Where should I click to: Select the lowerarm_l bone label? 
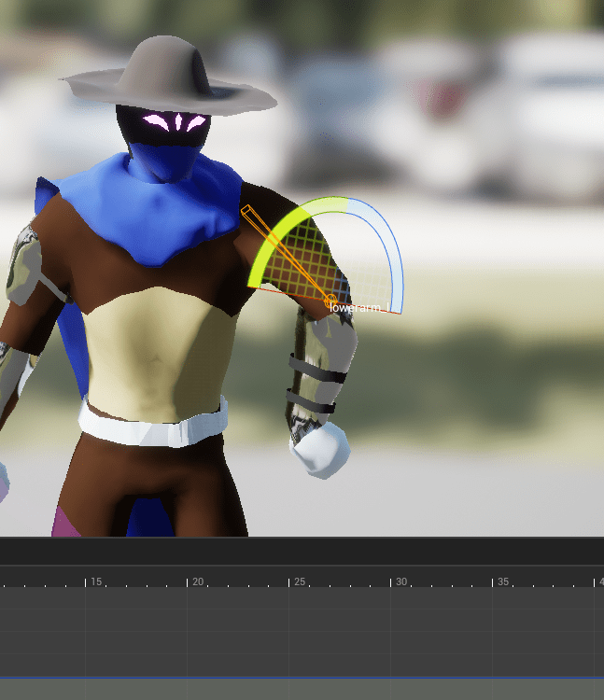tap(358, 307)
